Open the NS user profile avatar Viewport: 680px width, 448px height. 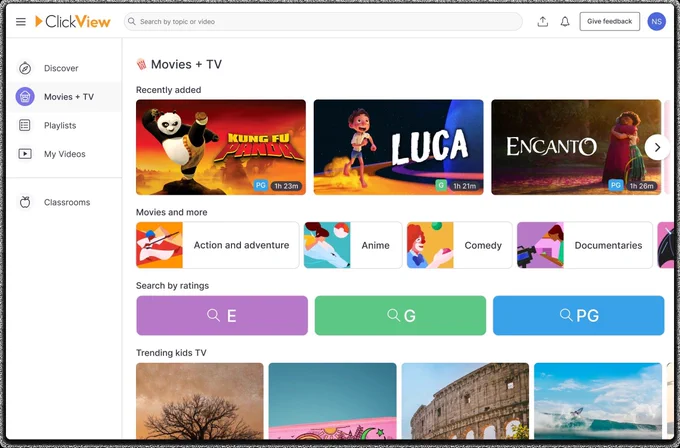(656, 21)
